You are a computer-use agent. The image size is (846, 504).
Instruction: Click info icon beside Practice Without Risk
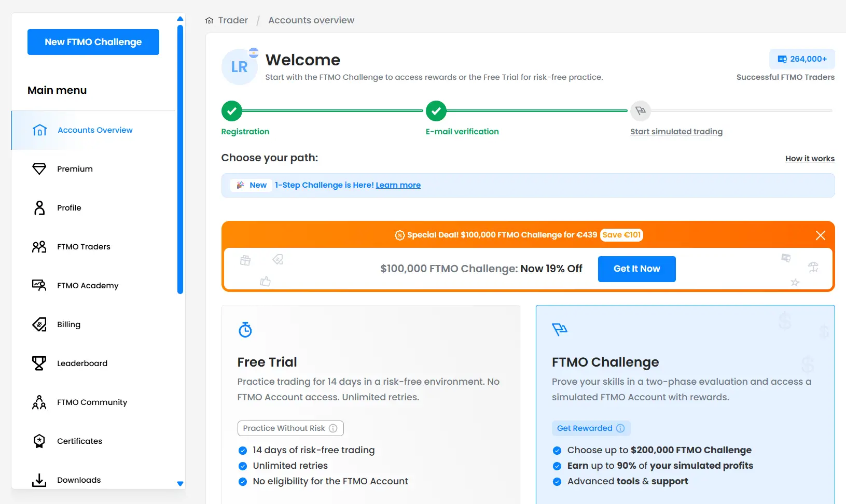click(x=333, y=428)
